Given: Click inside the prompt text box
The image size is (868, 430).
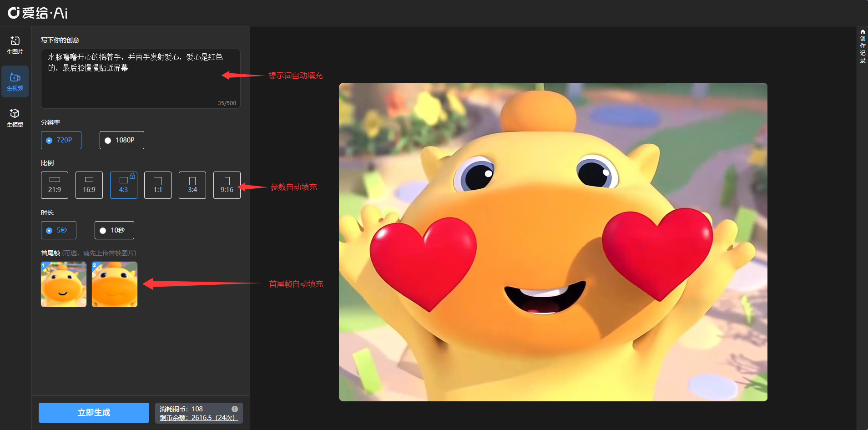Looking at the screenshot, I should tap(141, 79).
